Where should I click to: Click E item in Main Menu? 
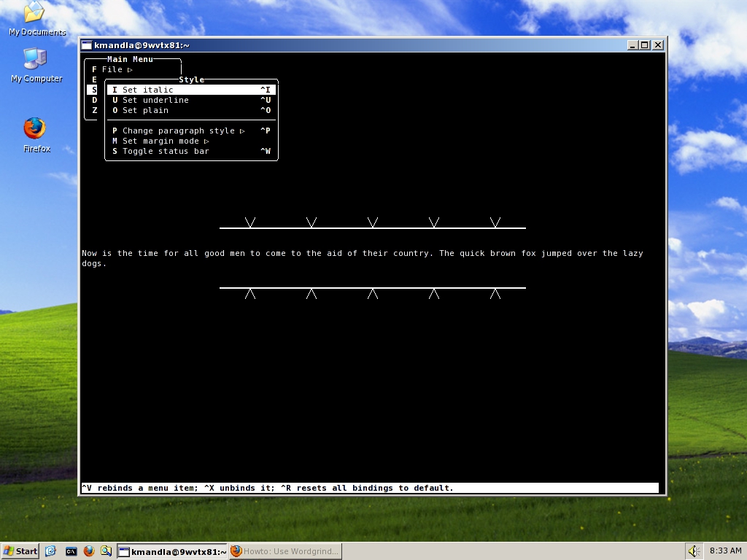(94, 79)
